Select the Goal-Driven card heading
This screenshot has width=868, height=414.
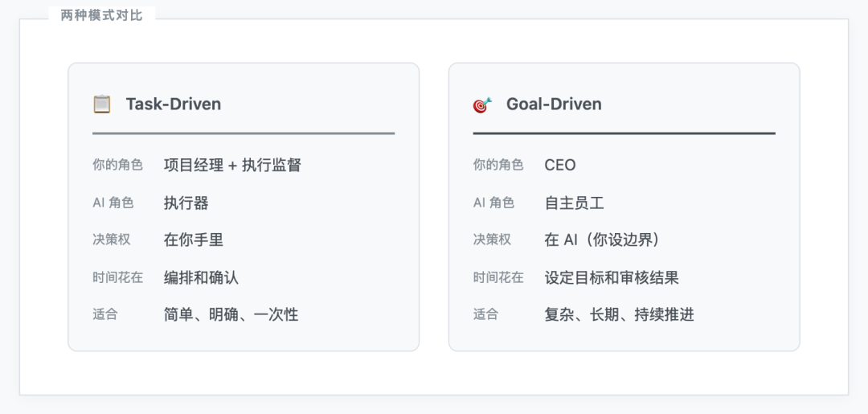554,104
